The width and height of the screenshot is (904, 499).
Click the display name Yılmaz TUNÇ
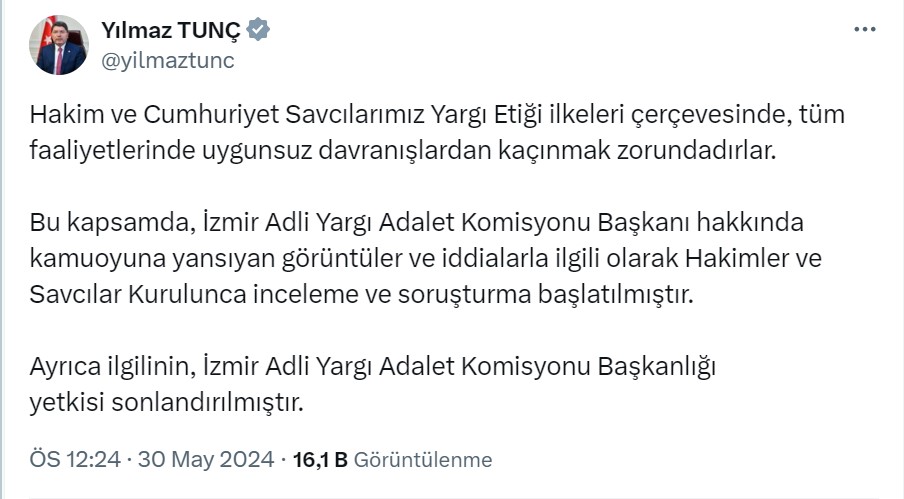point(170,30)
